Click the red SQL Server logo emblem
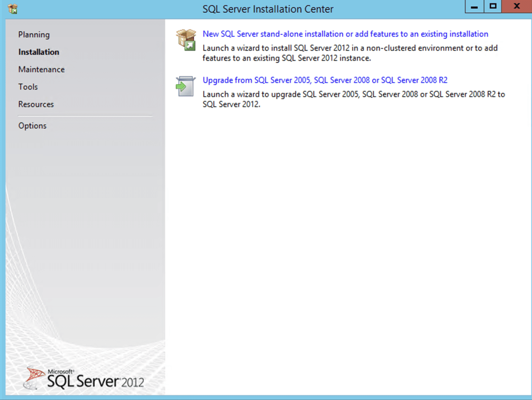The image size is (532, 400). pos(34,377)
